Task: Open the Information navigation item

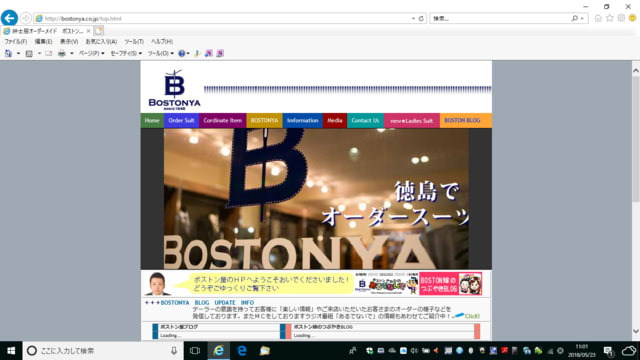Action: pyautogui.click(x=302, y=120)
